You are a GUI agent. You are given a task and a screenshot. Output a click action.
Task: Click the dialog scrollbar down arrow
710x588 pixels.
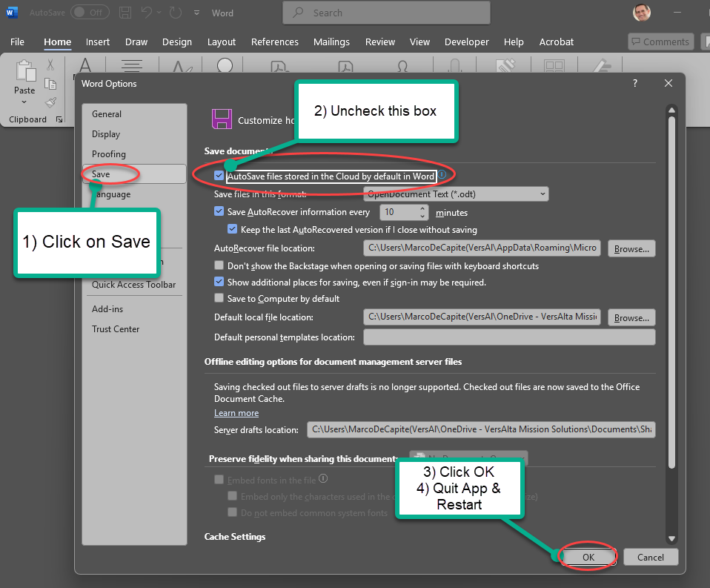pos(671,538)
